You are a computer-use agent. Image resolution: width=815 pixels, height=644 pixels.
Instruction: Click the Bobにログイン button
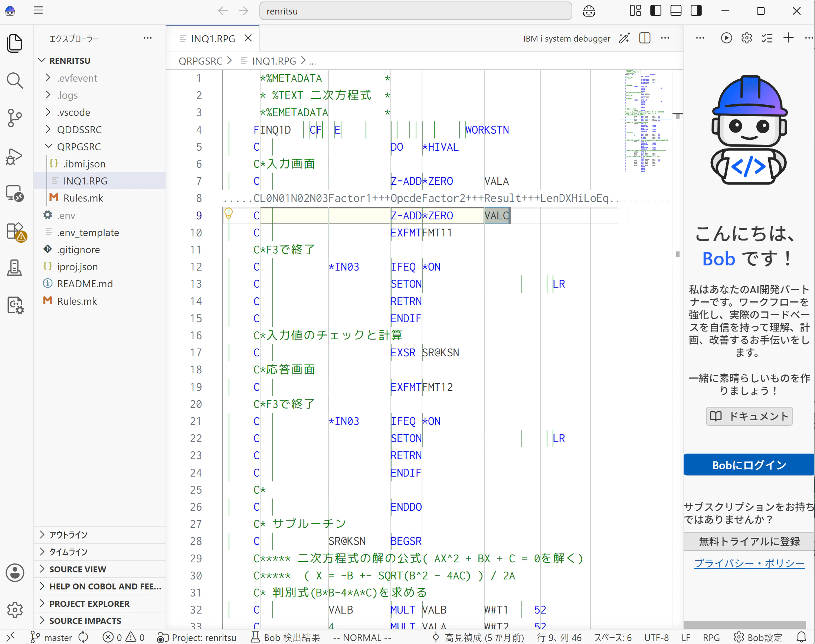749,465
